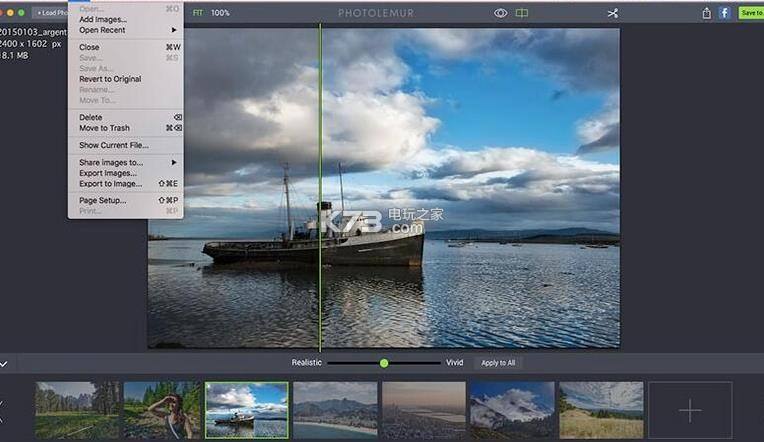The image size is (764, 442).
Task: Toggle the split before/after compare icon
Action: click(x=522, y=13)
